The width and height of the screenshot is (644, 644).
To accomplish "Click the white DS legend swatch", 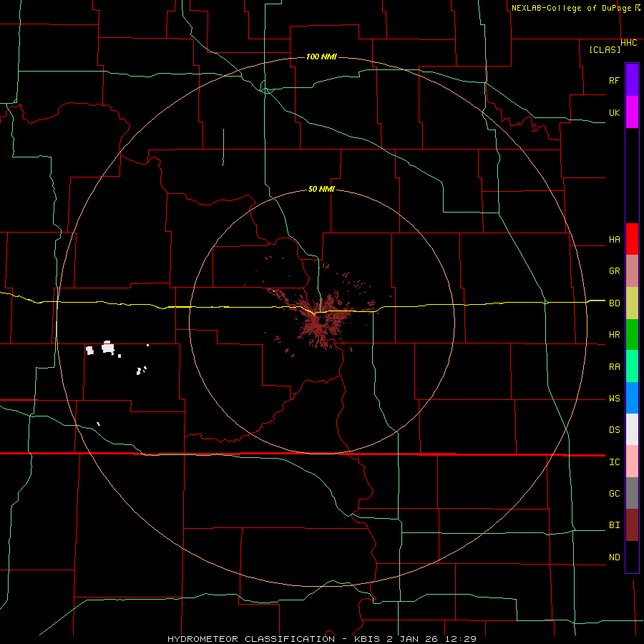I will [632, 429].
